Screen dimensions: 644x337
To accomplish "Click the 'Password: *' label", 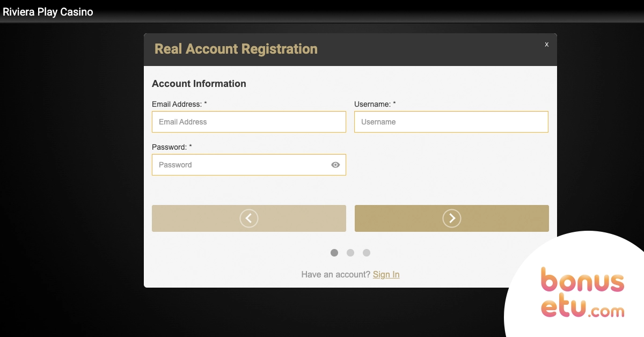I will [172, 147].
